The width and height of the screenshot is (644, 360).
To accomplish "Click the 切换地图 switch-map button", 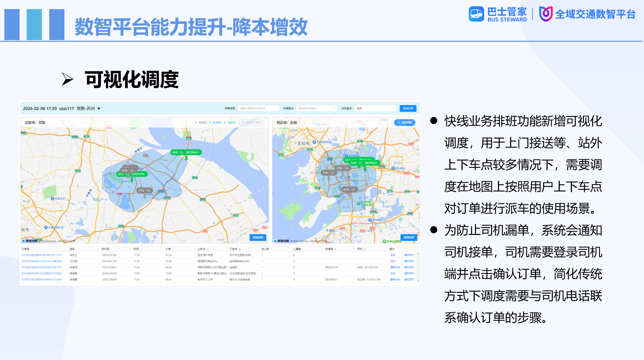I will 405,123.
